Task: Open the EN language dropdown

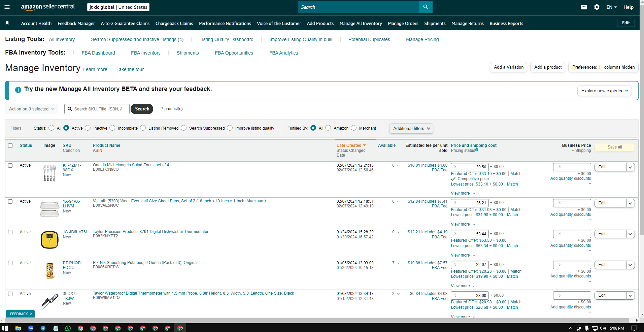Action: [x=612, y=7]
